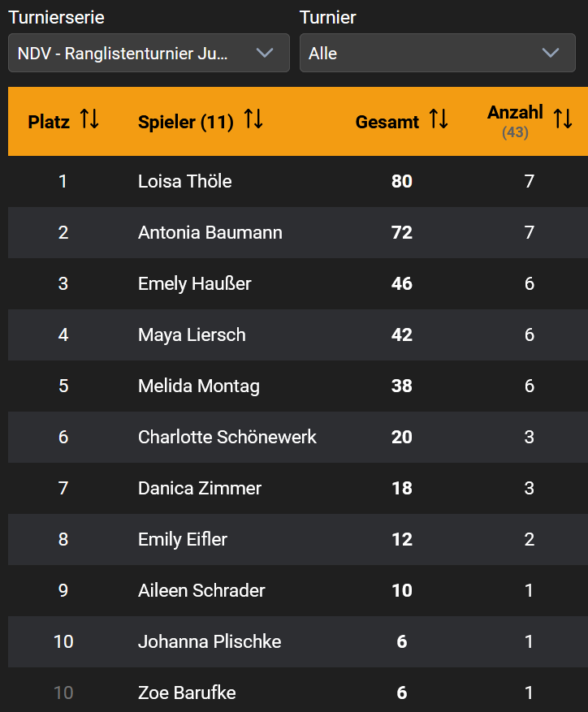Open player Loisa Thöle
This screenshot has width=588, height=712.
(185, 181)
